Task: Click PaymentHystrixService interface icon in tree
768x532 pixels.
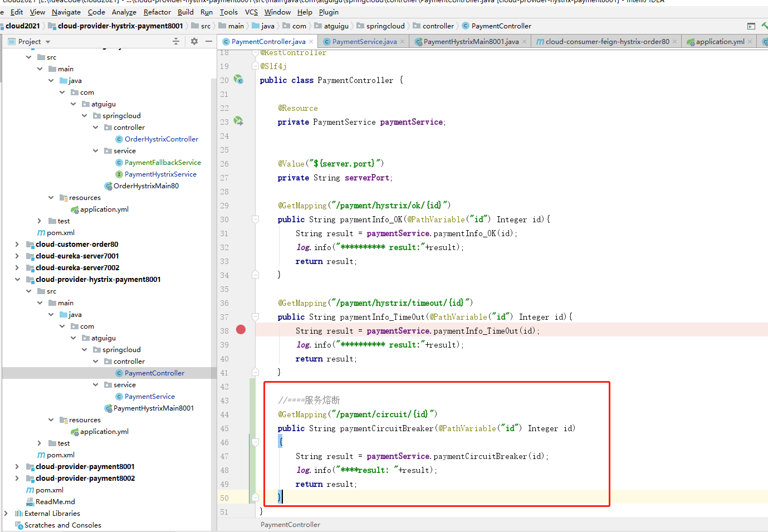Action: click(119, 174)
